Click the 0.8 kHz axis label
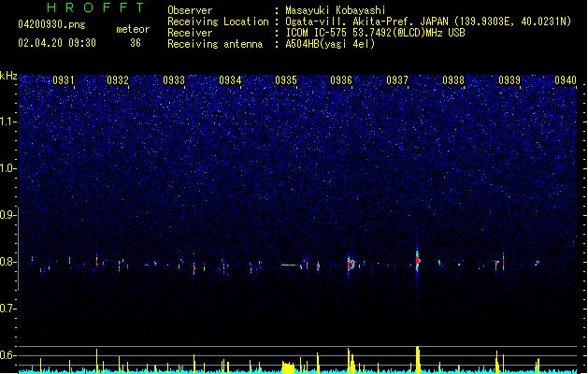Image resolution: width=588 pixels, height=374 pixels. coord(8,262)
